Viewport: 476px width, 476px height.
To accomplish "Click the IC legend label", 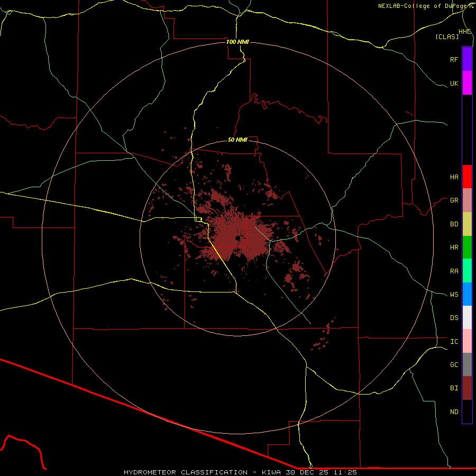I will (x=454, y=342).
